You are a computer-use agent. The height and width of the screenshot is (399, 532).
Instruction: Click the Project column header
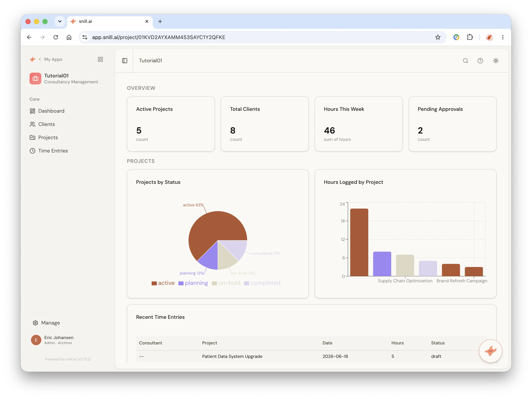(210, 343)
